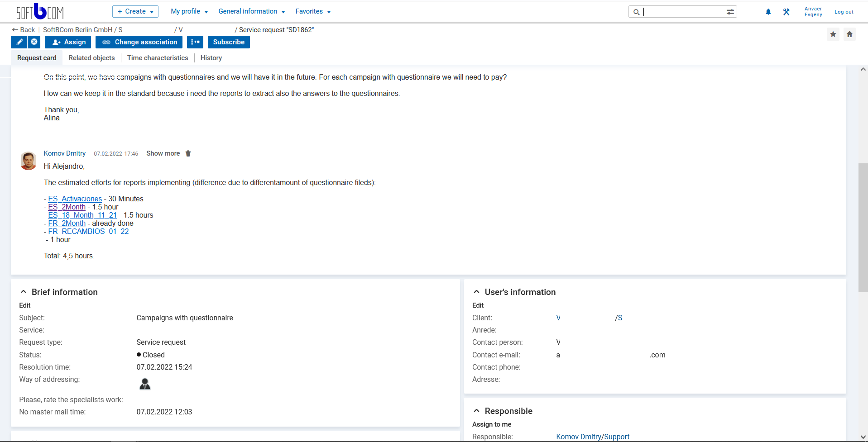Click the workflow actions icon left of Subscribe
Image resolution: width=868 pixels, height=442 pixels.
click(x=195, y=42)
